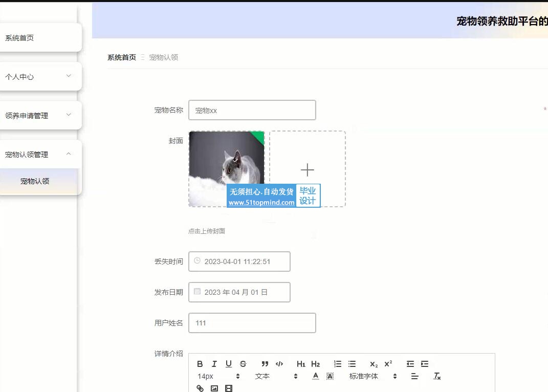Screen dimensions: 548x392
Task: Apply Heading 1 style (H1)
Action: [x=301, y=364]
